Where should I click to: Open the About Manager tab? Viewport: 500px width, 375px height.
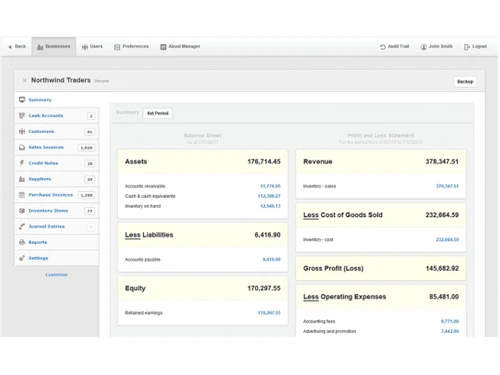180,46
